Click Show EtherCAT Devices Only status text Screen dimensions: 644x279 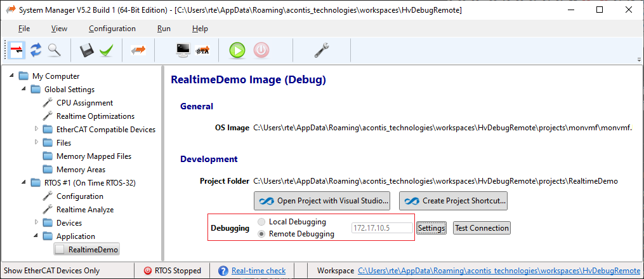click(x=52, y=271)
